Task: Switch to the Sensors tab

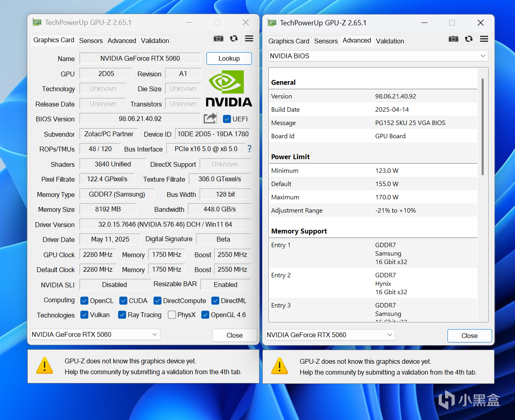Action: (91, 40)
